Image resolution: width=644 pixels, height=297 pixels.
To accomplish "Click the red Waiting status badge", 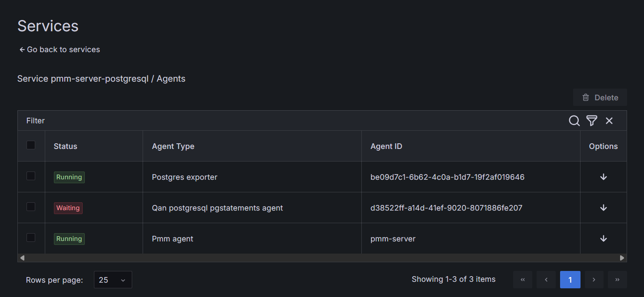I will (x=68, y=208).
